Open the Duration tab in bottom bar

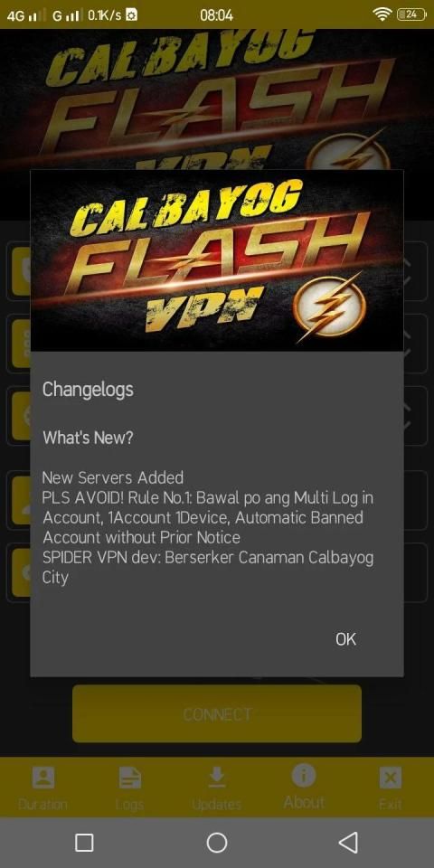(42, 788)
